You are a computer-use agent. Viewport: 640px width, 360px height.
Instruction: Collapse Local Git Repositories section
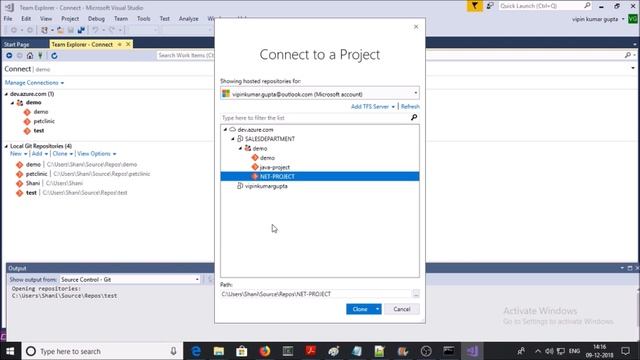[x=6, y=146]
